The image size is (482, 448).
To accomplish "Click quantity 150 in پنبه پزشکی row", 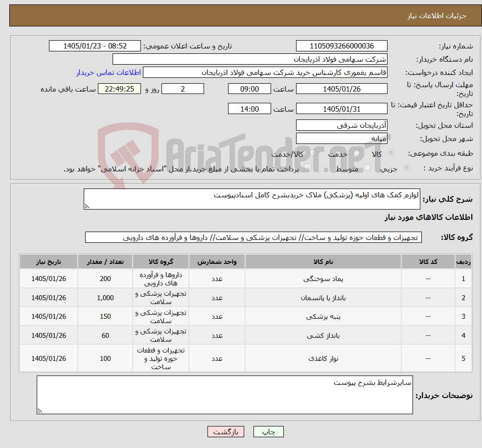I will (105, 316).
